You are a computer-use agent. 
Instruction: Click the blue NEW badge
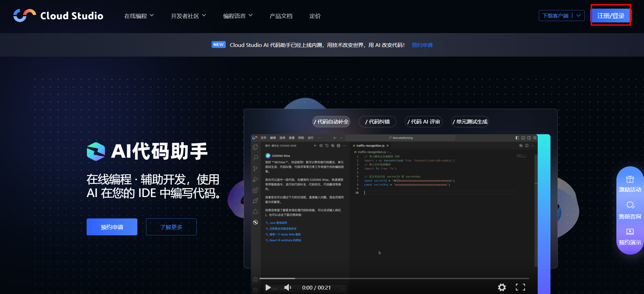[218, 45]
